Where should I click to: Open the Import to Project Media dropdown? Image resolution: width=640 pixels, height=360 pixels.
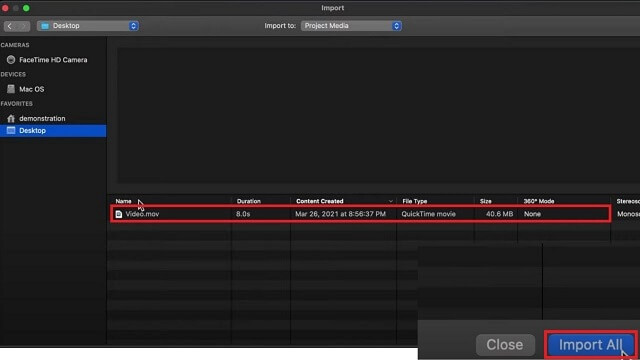pos(351,26)
